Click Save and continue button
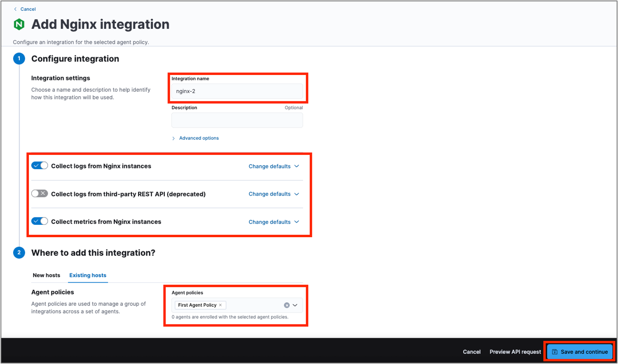The width and height of the screenshot is (618, 364). (580, 352)
